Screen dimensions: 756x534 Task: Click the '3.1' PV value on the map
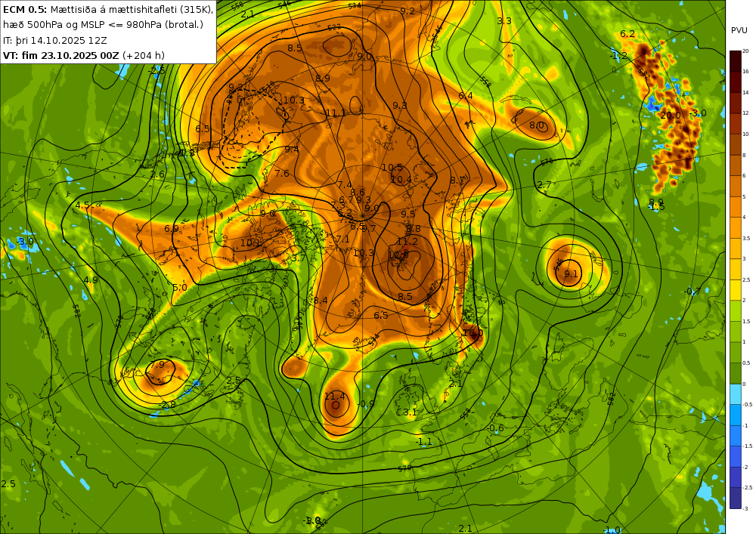[x=410, y=412]
